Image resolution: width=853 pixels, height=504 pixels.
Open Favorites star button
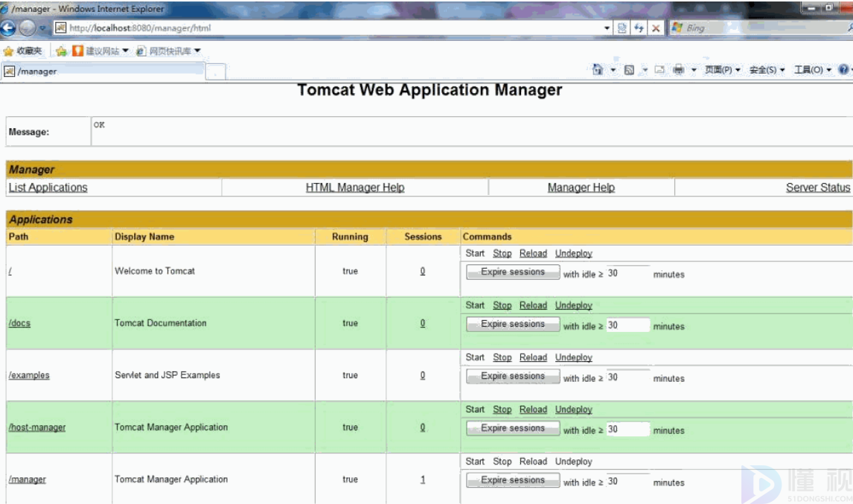(22, 51)
